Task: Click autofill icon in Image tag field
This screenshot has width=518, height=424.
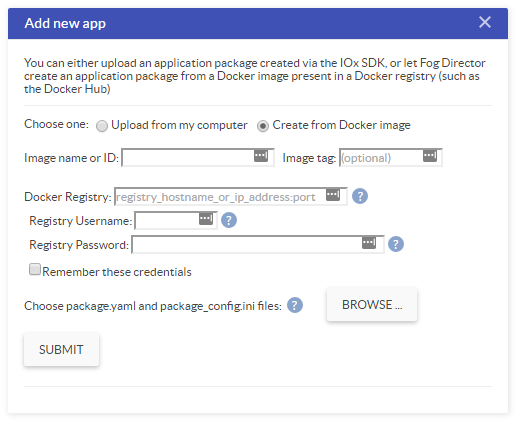Action: click(x=430, y=156)
